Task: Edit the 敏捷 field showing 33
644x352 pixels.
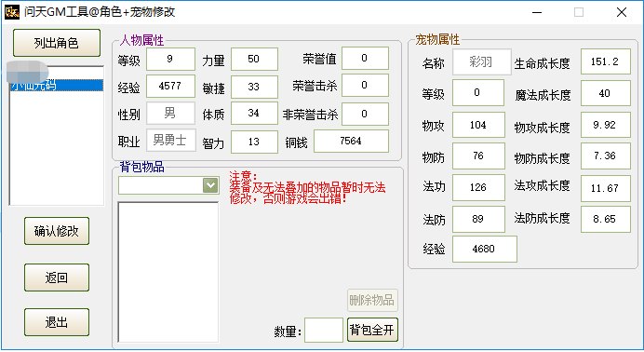Action: click(254, 87)
